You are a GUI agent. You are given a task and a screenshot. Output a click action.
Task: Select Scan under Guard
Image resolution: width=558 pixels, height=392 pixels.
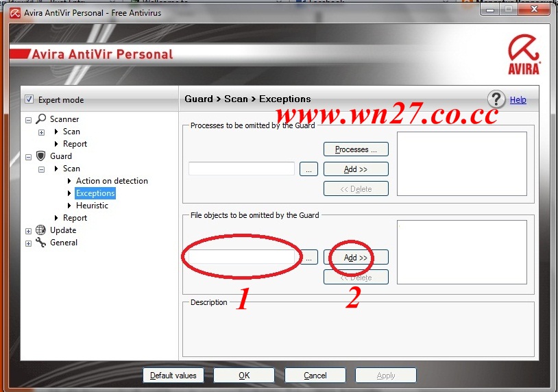[x=71, y=169]
